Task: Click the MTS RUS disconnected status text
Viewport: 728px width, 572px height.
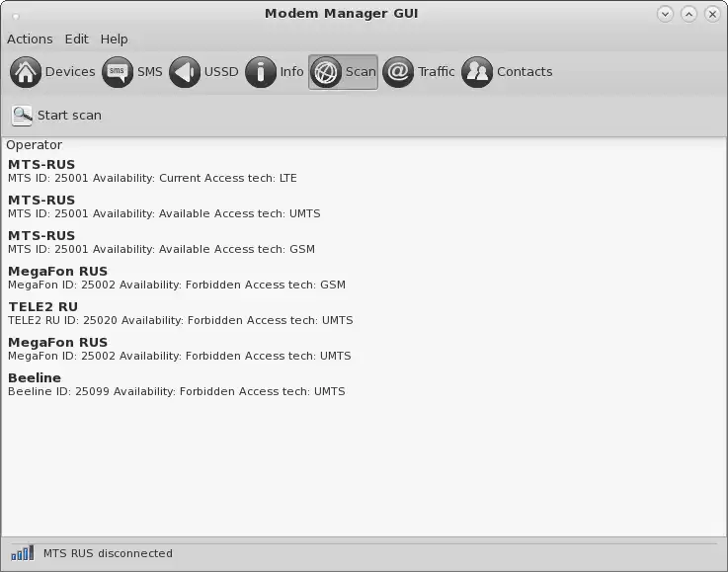Action: click(x=108, y=553)
